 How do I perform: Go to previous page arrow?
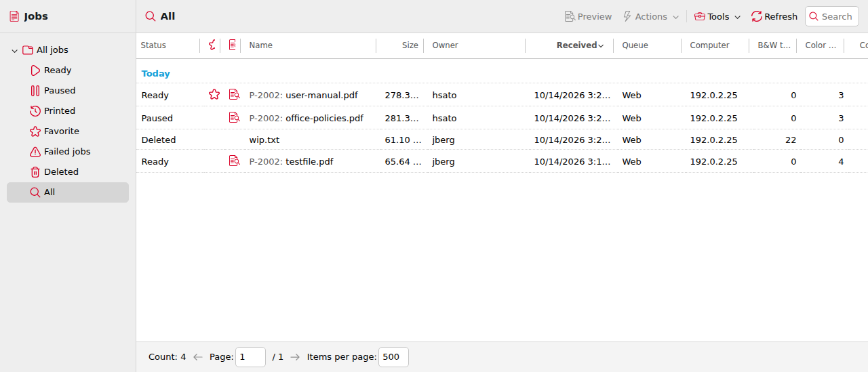198,357
